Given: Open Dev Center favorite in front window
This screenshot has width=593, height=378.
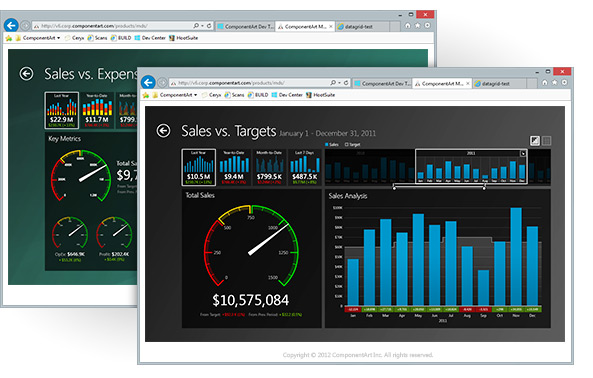Looking at the screenshot, I should (x=287, y=95).
